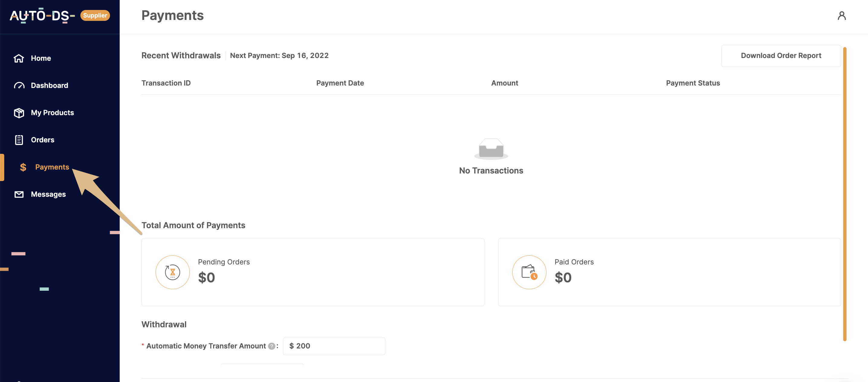Click the Pending Orders hourglass icon
The height and width of the screenshot is (382, 868).
pos(173,272)
